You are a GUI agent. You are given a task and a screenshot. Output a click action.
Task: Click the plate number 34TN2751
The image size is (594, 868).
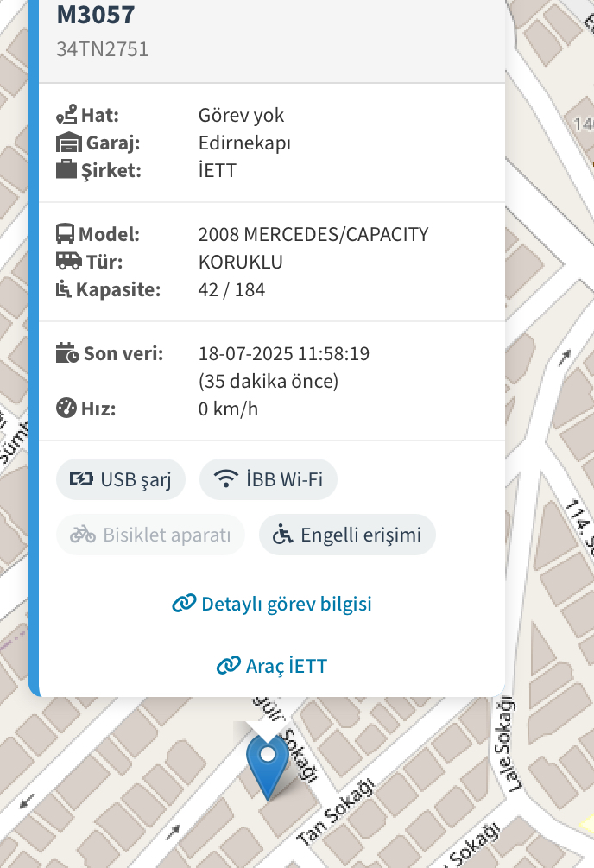point(103,49)
